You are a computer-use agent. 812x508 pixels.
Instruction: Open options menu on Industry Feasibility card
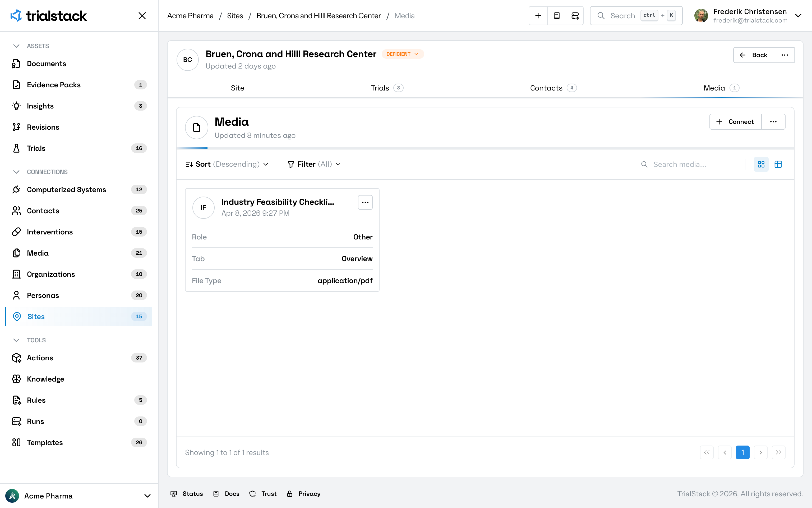(x=365, y=202)
